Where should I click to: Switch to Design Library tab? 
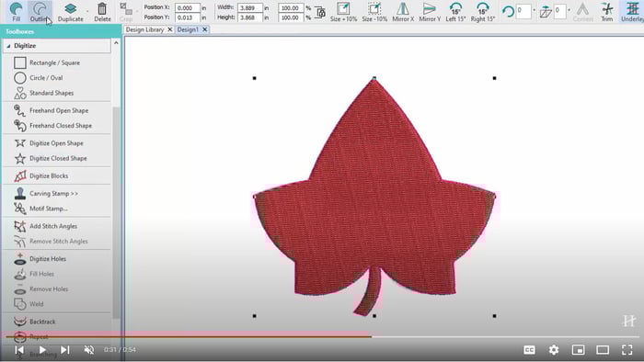[x=144, y=29]
